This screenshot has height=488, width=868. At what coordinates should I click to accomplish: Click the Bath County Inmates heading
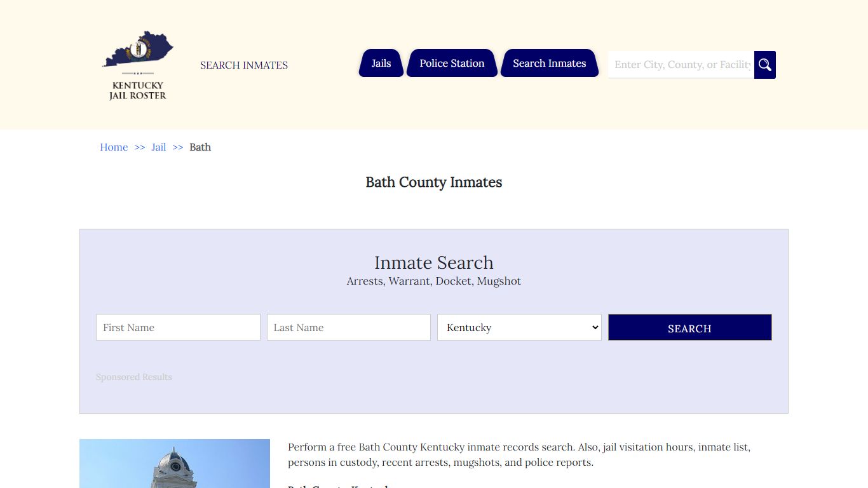[x=434, y=182]
